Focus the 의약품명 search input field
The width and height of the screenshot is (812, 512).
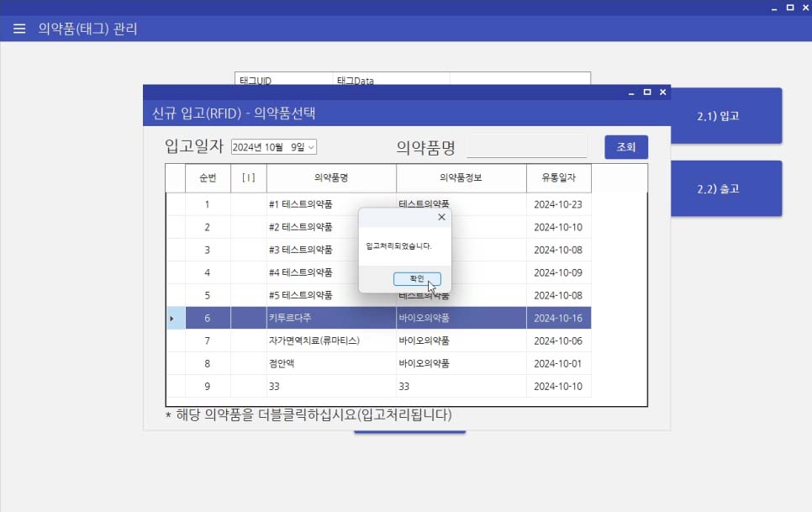coord(527,146)
